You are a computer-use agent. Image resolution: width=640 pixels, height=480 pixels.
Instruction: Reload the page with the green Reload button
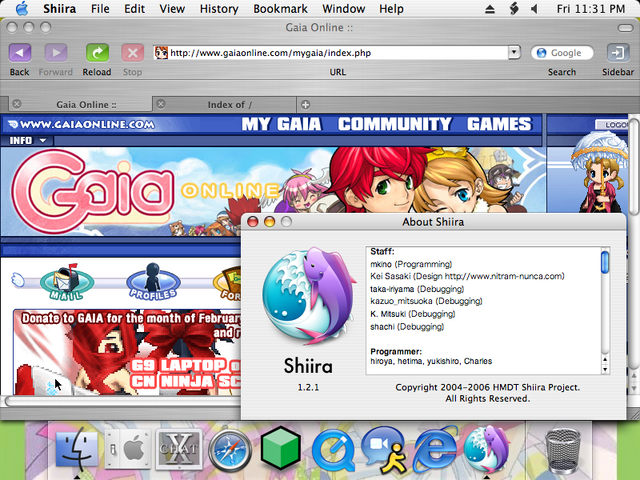click(97, 53)
